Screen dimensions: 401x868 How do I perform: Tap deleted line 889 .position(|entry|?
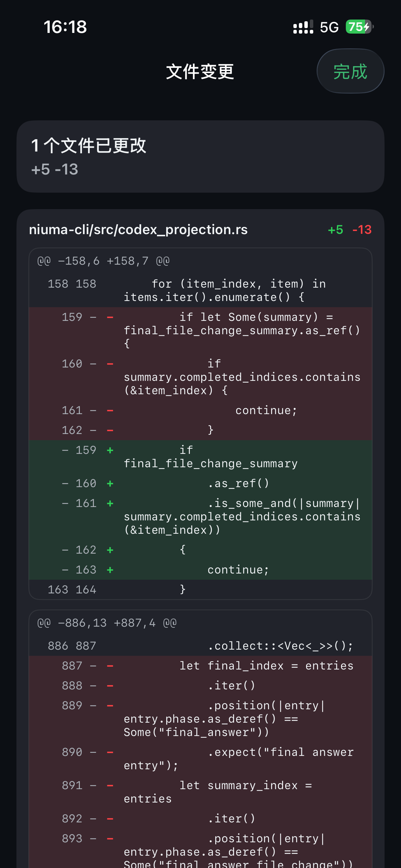click(200, 719)
